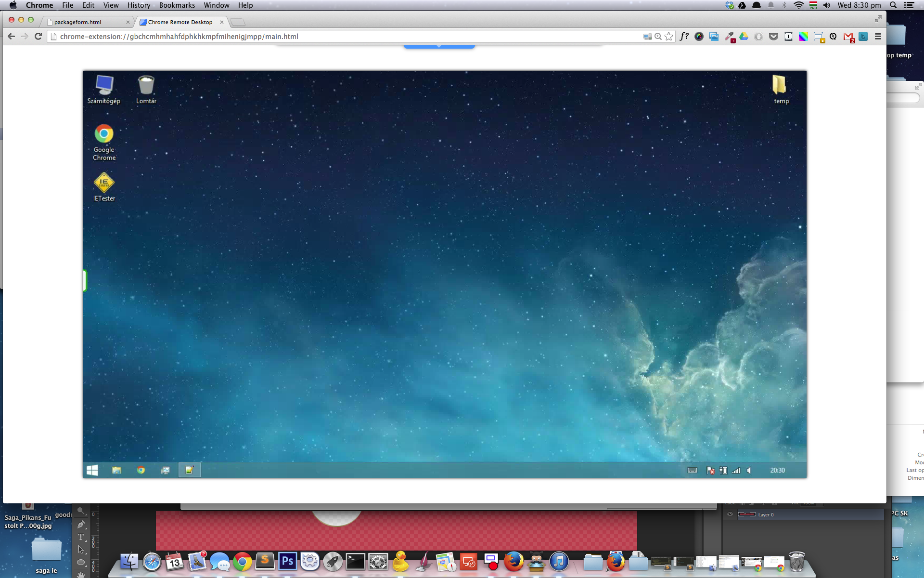This screenshot has width=924, height=578.
Task: Click the Wi-Fi status icon
Action: (x=798, y=5)
